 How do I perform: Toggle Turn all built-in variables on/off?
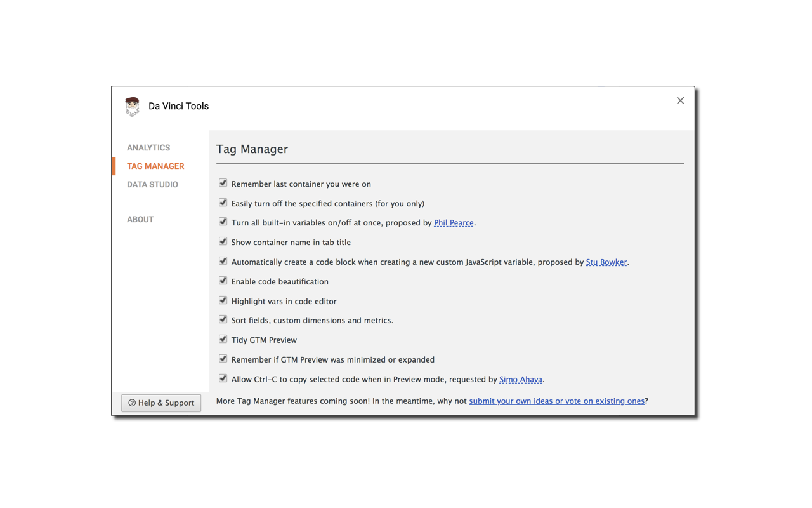(x=223, y=222)
